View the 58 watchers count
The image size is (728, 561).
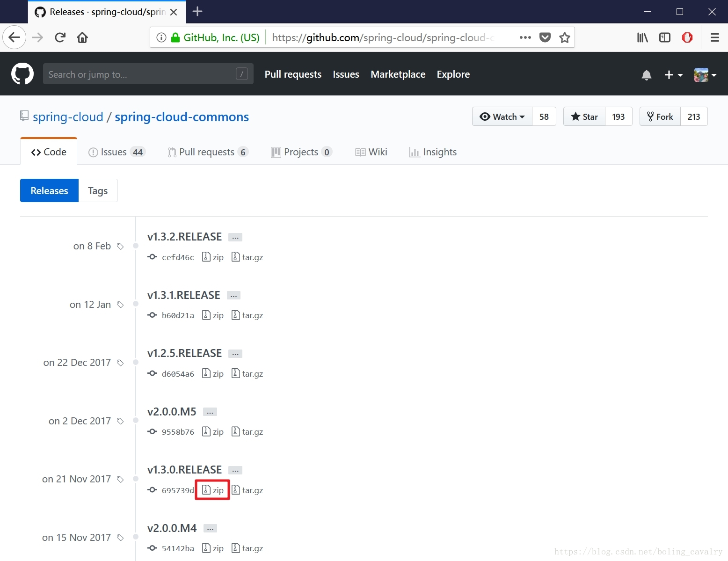pos(544,117)
